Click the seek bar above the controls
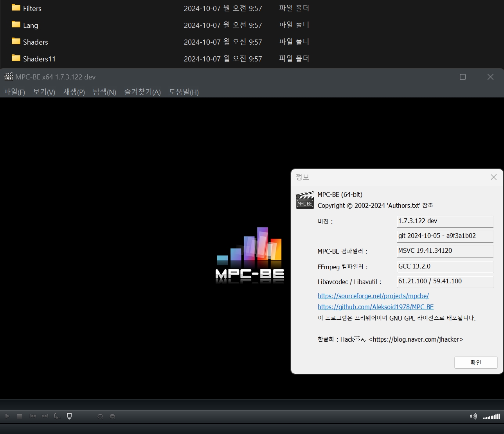Screen dimensions: 504x434 click(x=252, y=405)
